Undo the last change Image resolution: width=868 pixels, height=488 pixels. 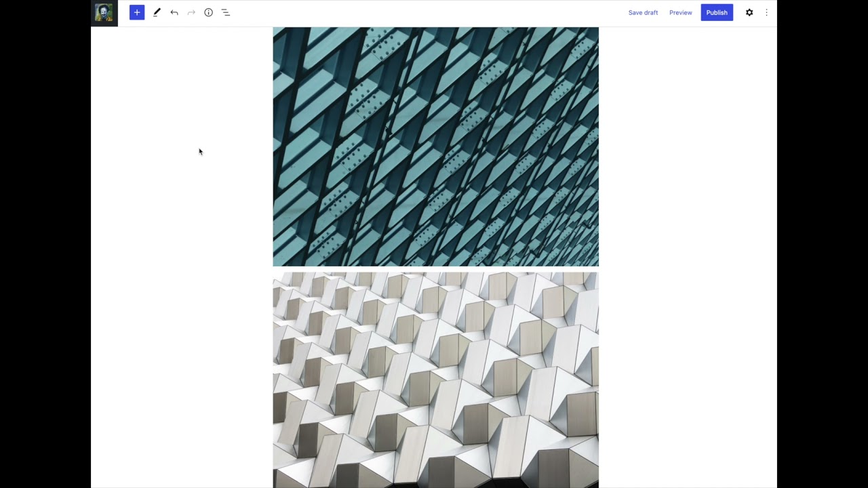[174, 13]
